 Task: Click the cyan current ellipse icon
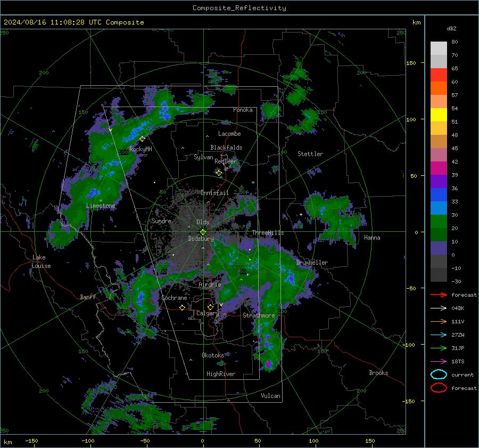[439, 374]
